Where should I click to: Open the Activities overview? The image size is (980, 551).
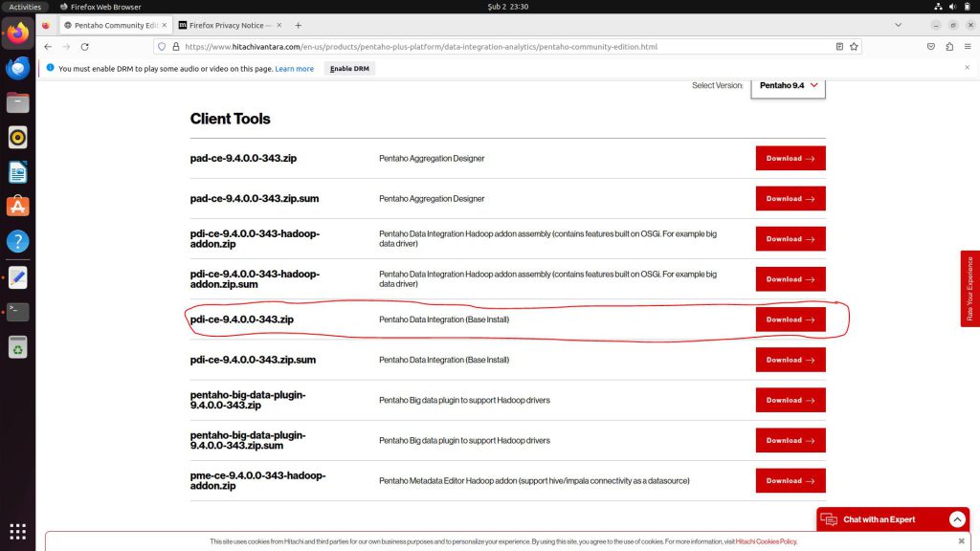click(24, 7)
